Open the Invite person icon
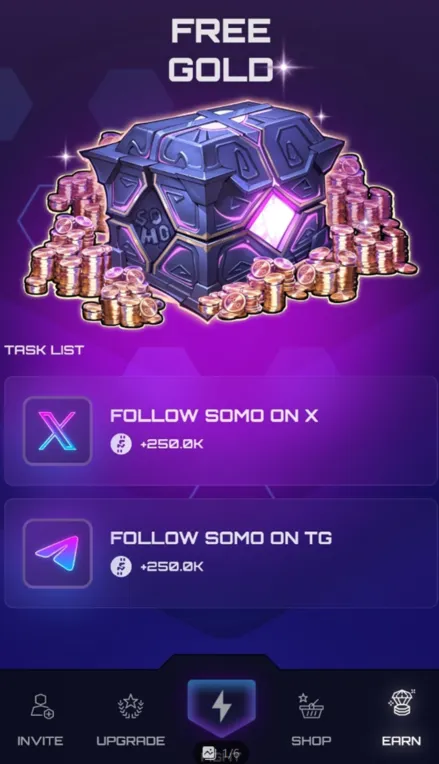 click(x=41, y=707)
